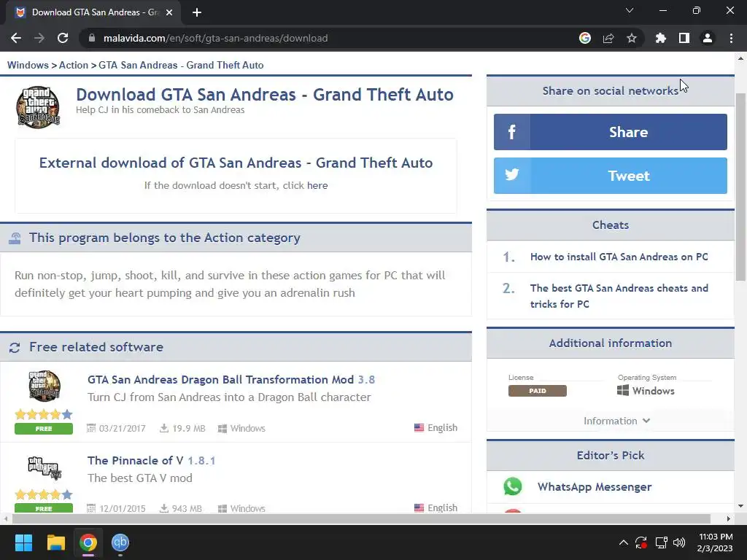Open the clock showing 11:03 PM
The image size is (747, 560).
pos(715,542)
